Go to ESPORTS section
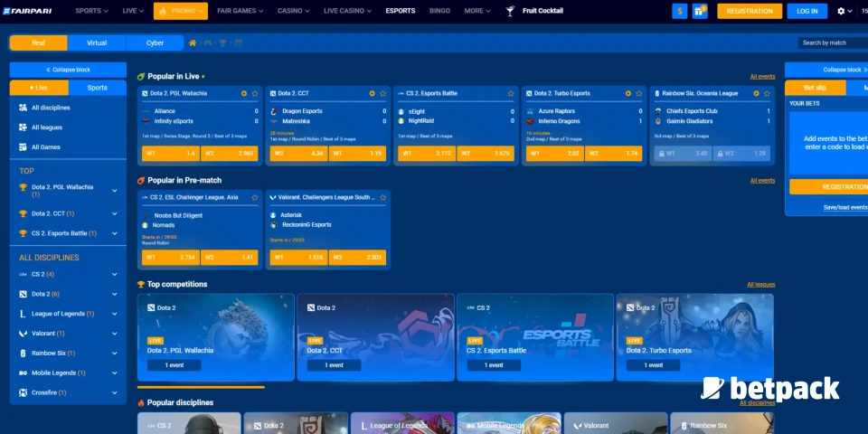 coord(401,11)
